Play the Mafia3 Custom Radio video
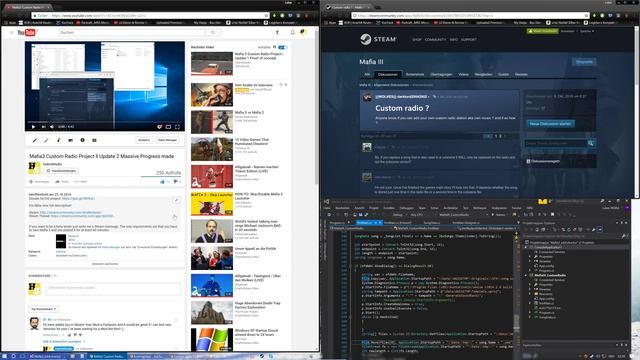 pyautogui.click(x=33, y=127)
